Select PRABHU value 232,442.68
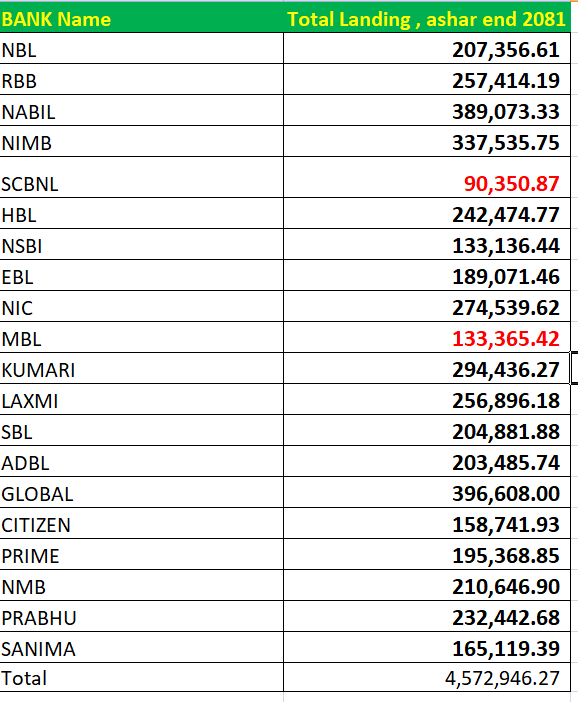578x702 pixels. (x=427, y=616)
